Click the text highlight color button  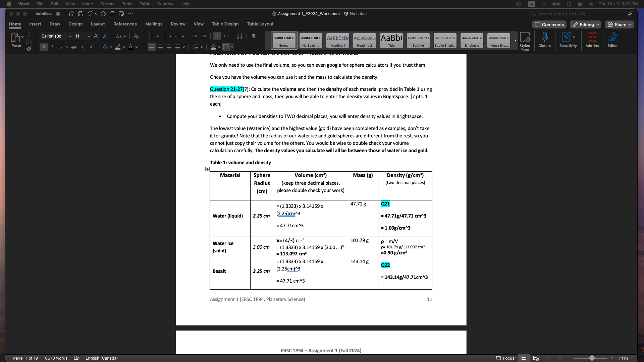pos(118,47)
